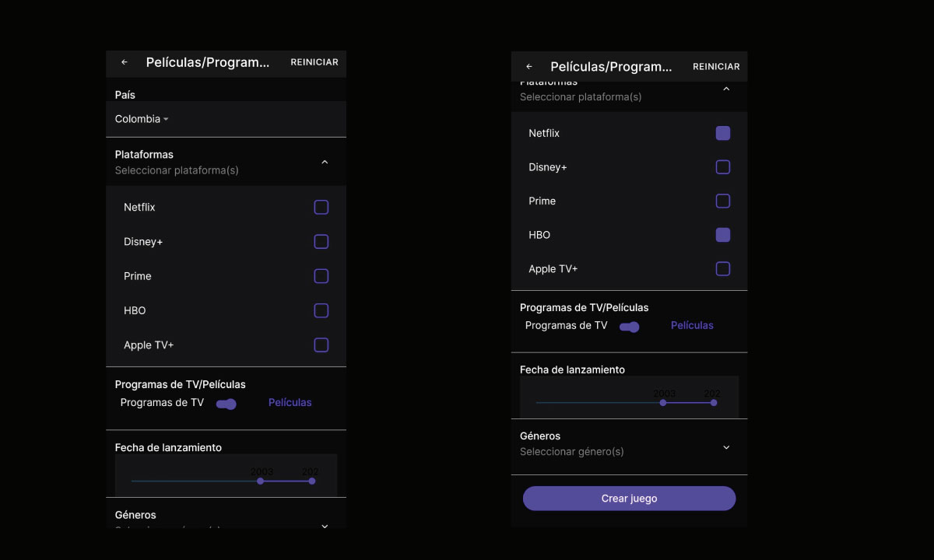This screenshot has height=560, width=934.
Task: Tap the 'País' label
Action: click(125, 95)
